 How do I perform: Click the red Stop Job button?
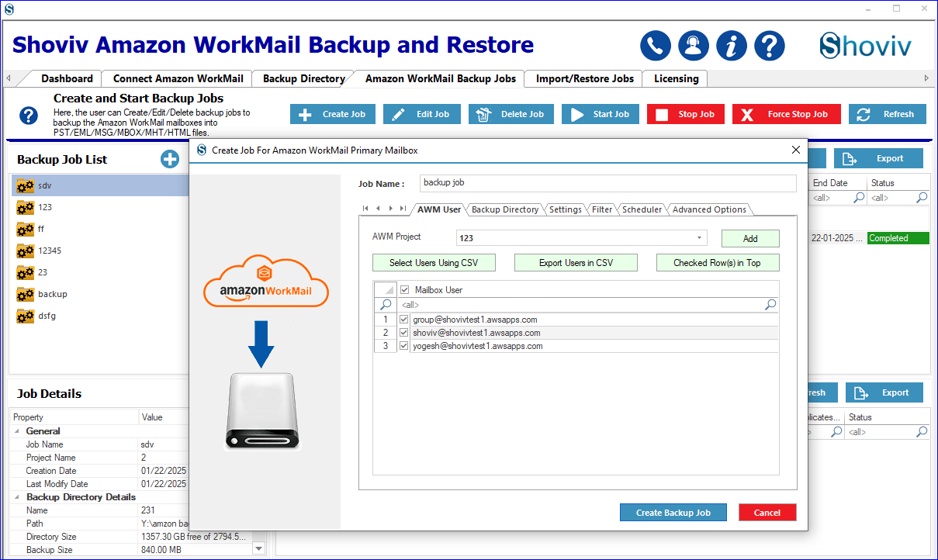coord(686,114)
